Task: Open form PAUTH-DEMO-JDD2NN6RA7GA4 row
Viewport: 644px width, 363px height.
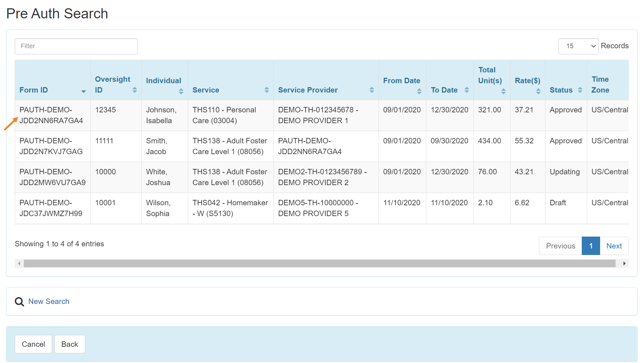Action: tap(51, 115)
